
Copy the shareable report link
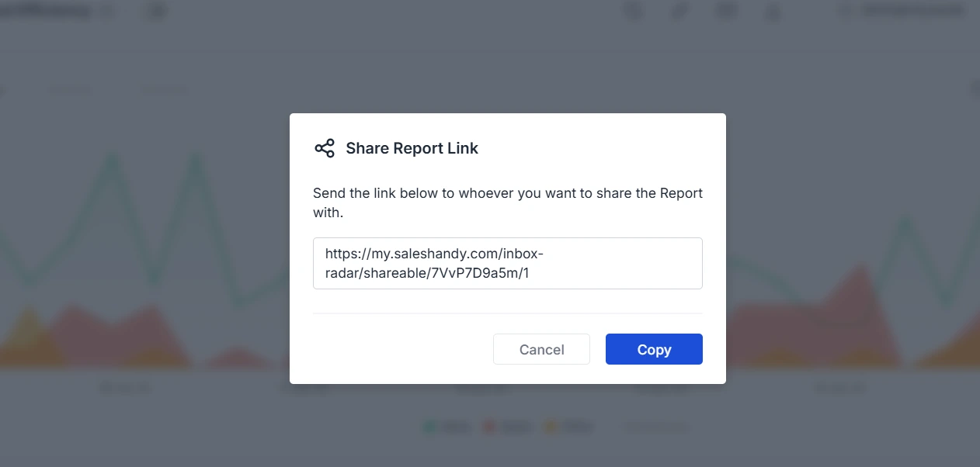(654, 349)
